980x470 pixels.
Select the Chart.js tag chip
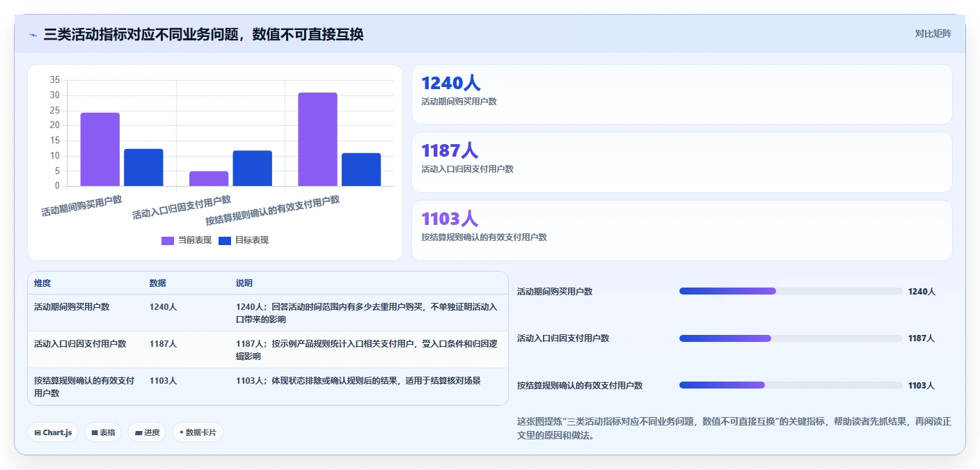coord(54,432)
